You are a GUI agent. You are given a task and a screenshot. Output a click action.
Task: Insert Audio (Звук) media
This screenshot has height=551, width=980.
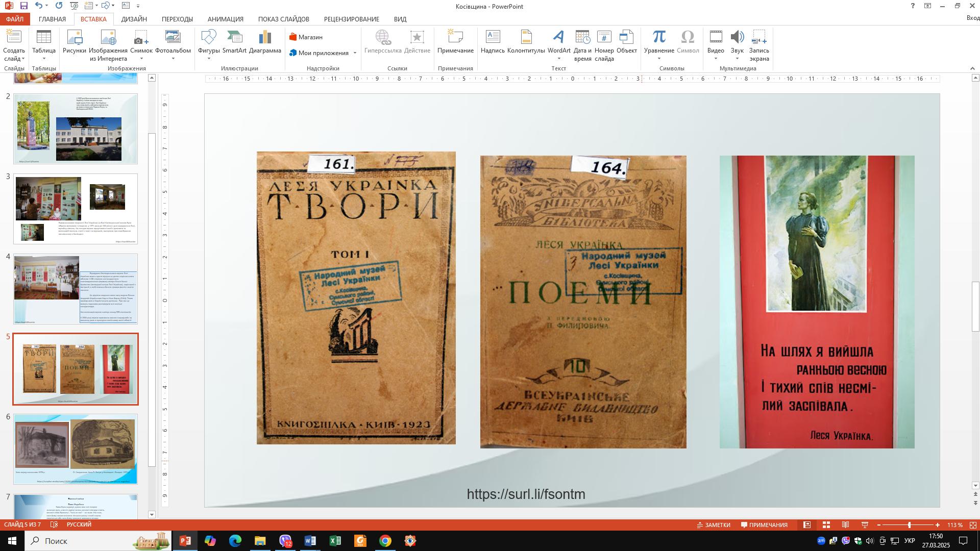coord(737,45)
